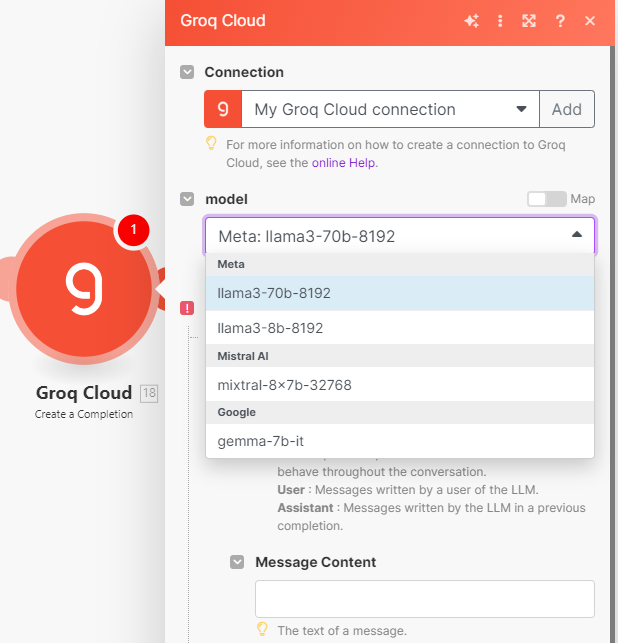Image resolution: width=618 pixels, height=643 pixels.
Task: Click the 'Google' group header
Action: (400, 413)
